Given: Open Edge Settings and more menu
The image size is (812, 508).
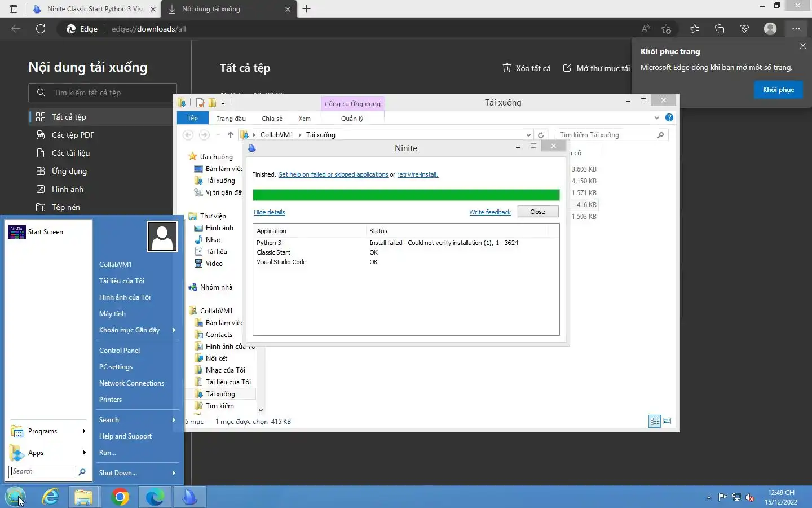Looking at the screenshot, I should click(796, 29).
